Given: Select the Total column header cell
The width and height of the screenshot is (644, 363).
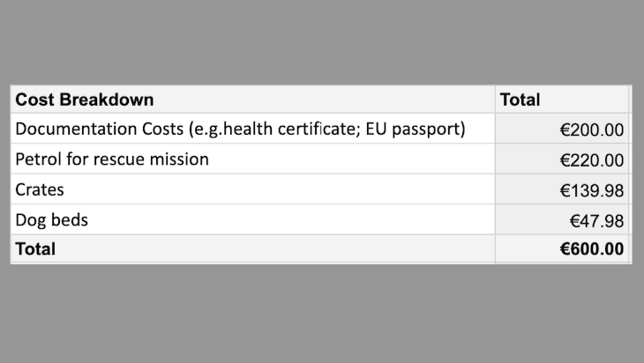Looking at the screenshot, I should (x=562, y=100).
